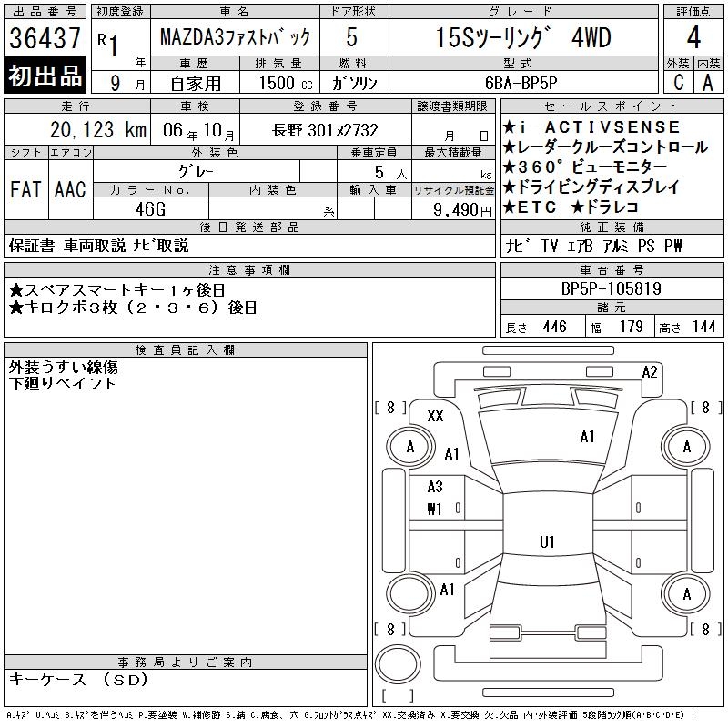Click the grade 15Sツーリング 4WD
Viewport: 728px width, 728px height.
tap(523, 37)
